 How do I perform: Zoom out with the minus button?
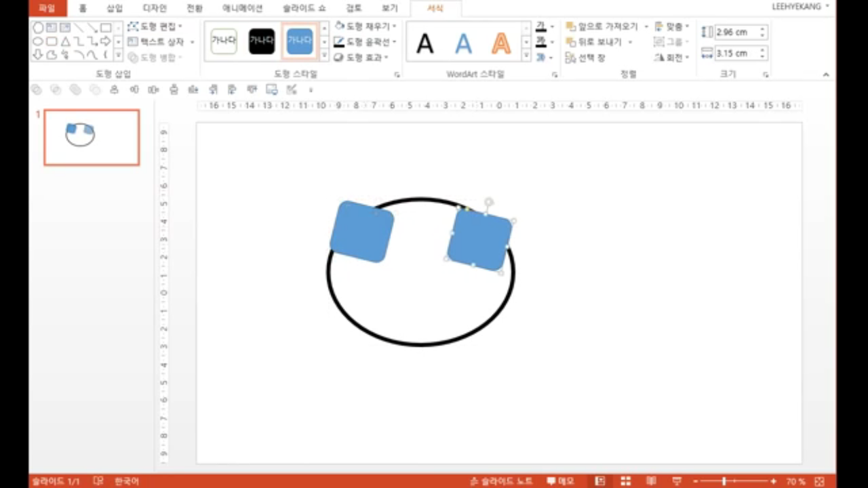tap(695, 481)
